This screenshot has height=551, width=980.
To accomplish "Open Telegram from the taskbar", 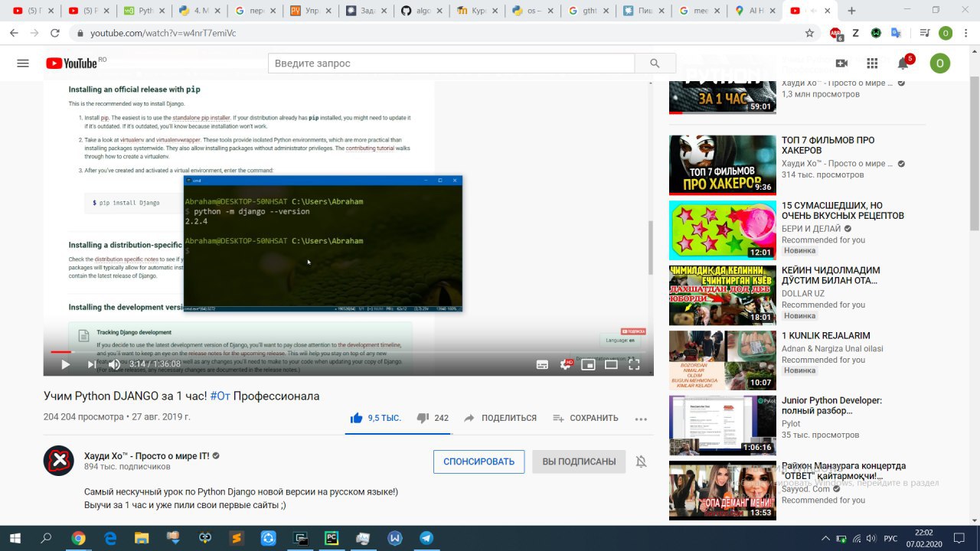I will coord(426,538).
